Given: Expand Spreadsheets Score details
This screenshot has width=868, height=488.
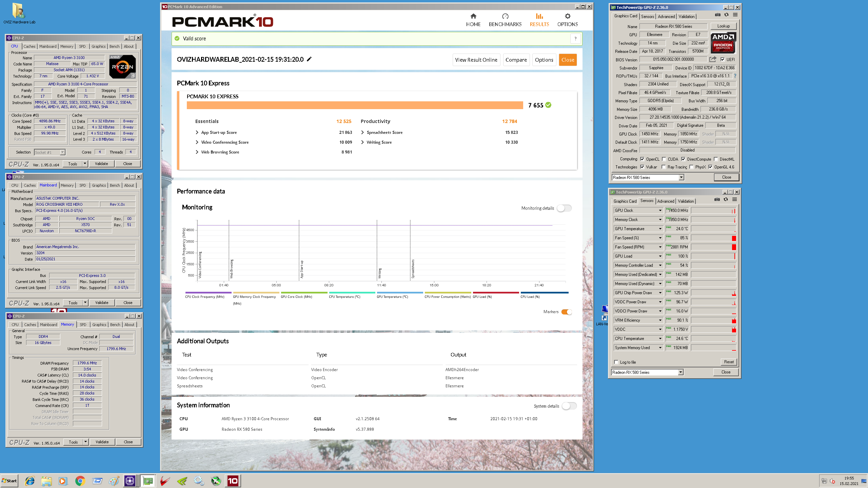Looking at the screenshot, I should coord(362,133).
